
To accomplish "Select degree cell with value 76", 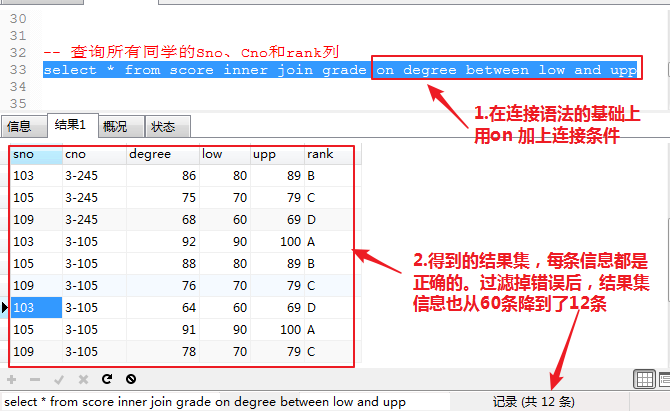I will (x=163, y=286).
